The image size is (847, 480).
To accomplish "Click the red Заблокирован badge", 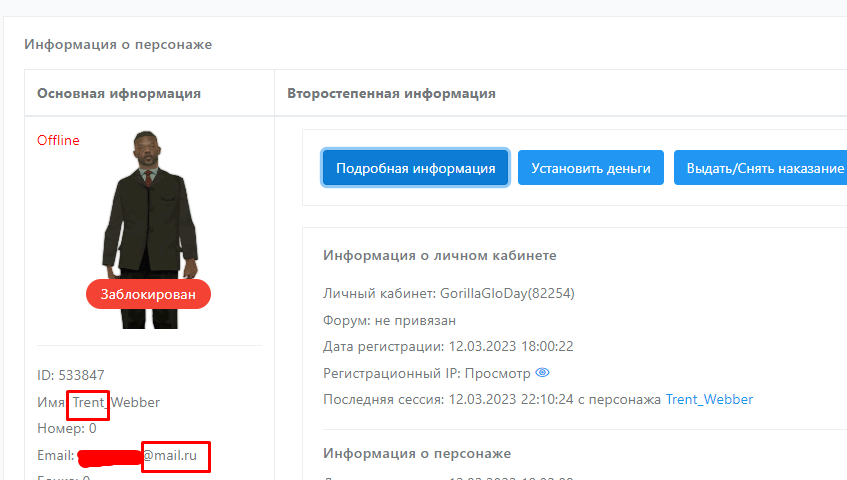I will [148, 294].
